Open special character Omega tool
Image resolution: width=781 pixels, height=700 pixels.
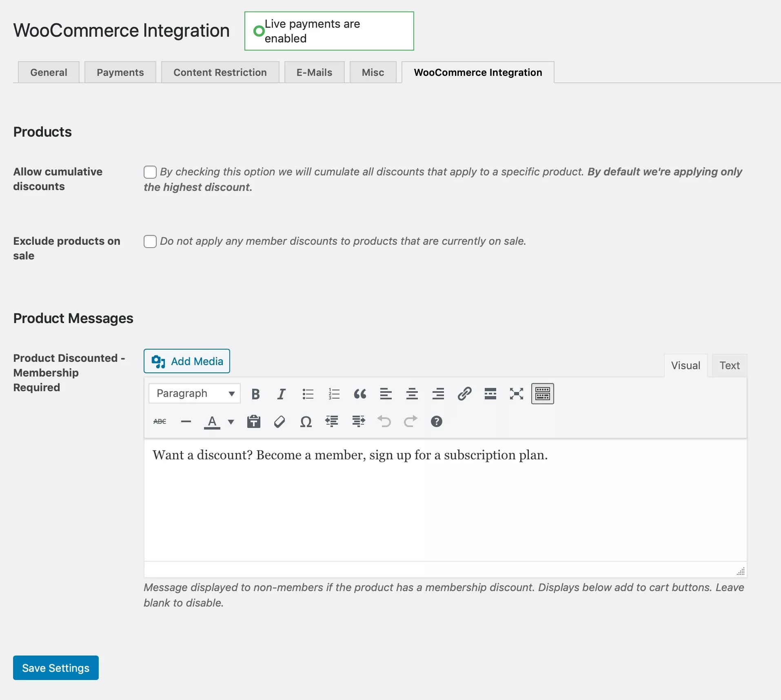click(306, 421)
